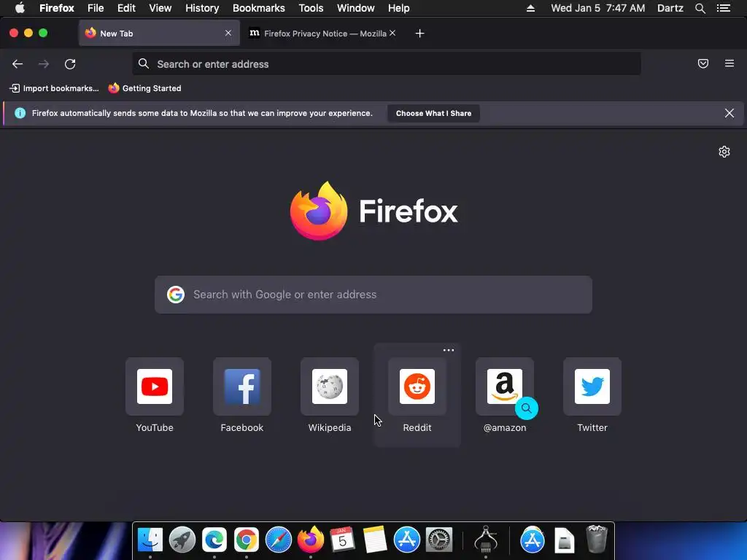The height and width of the screenshot is (560, 747).
Task: Open Notification Center list icon
Action: (x=724, y=8)
